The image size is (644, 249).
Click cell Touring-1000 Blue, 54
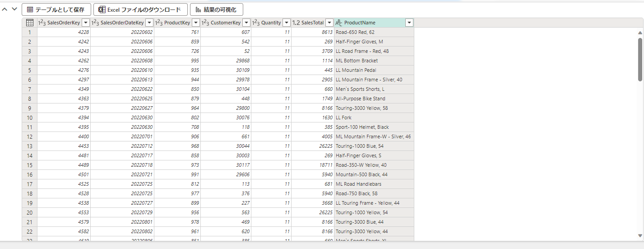(x=374, y=146)
